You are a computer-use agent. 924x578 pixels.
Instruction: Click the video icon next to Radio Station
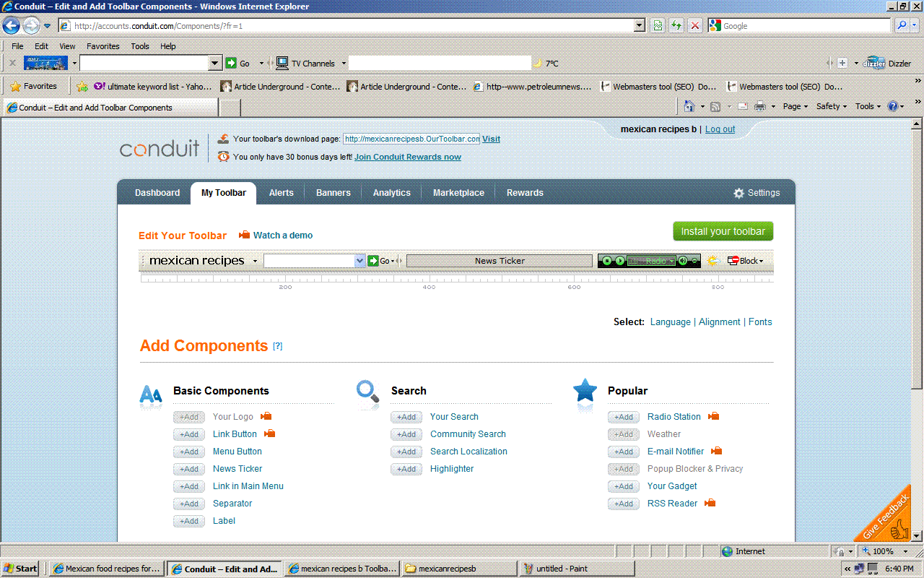714,416
